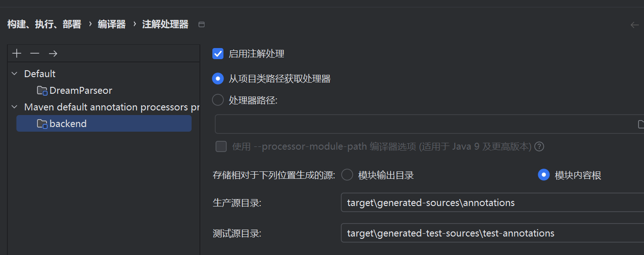Select the 从项目类路径获取处理器 radio button
Image resolution: width=644 pixels, height=255 pixels.
(218, 79)
